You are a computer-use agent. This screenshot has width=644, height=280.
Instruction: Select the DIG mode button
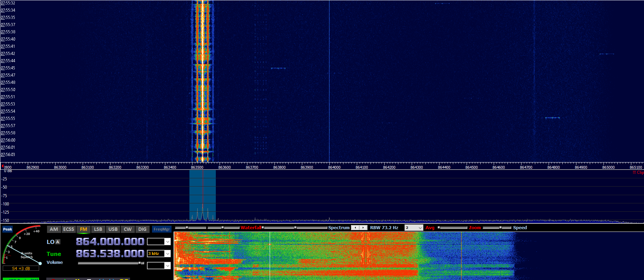point(142,229)
